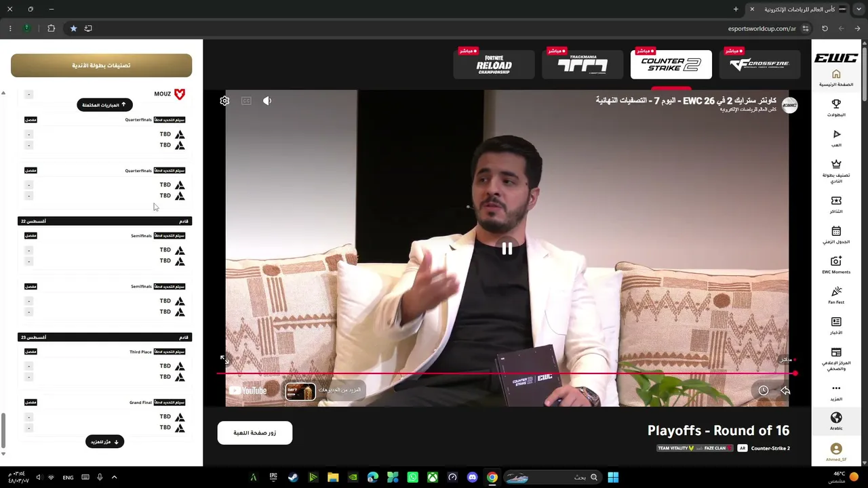Viewport: 868px width, 488px height.
Task: Open the news icon in sidebar
Action: (x=836, y=322)
